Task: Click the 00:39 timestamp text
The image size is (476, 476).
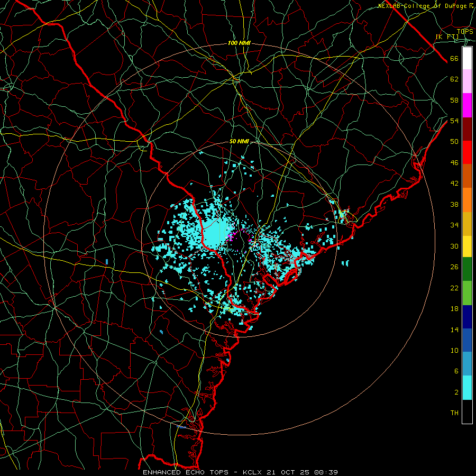Action: pos(326,472)
